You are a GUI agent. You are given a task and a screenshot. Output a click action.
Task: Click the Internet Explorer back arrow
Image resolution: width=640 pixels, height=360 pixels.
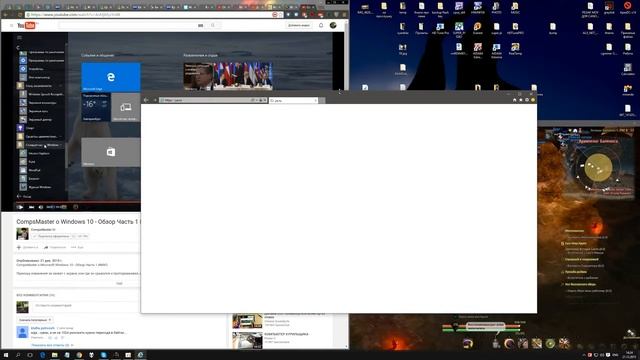point(146,100)
